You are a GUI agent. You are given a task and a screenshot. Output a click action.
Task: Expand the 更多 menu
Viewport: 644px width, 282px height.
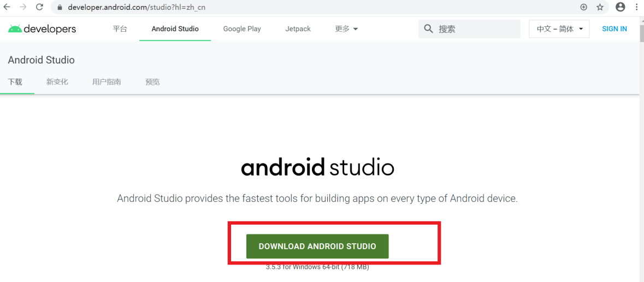(x=346, y=29)
